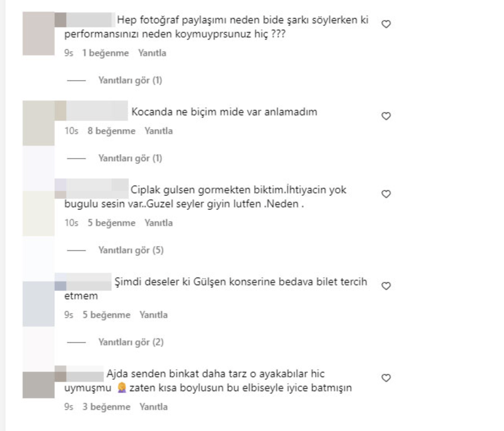This screenshot has width=504, height=431.
Task: Open the 1 beğenme likes list
Action: (x=105, y=53)
